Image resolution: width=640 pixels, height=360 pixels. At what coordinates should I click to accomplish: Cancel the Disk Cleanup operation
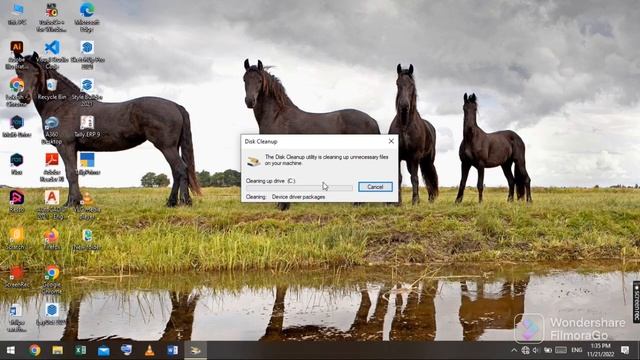(375, 187)
